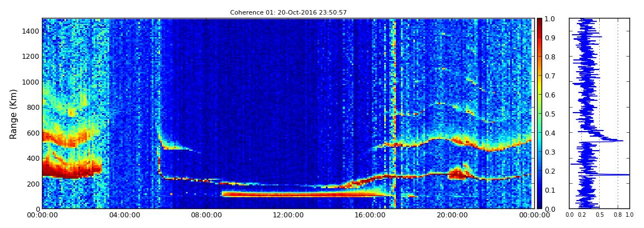Screen dimensions: 644x228
Task: Click the green middle of the colorbar
Action: [x=539, y=114]
